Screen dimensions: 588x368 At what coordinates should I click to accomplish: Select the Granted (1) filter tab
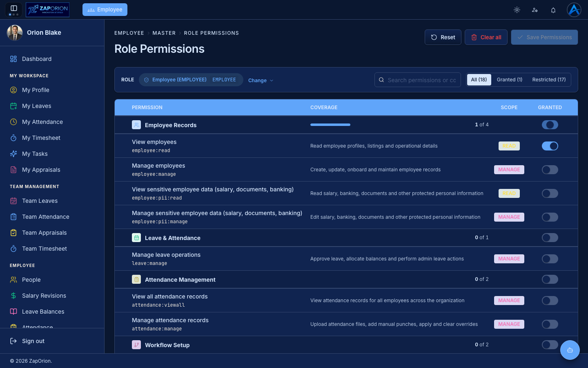pyautogui.click(x=510, y=80)
